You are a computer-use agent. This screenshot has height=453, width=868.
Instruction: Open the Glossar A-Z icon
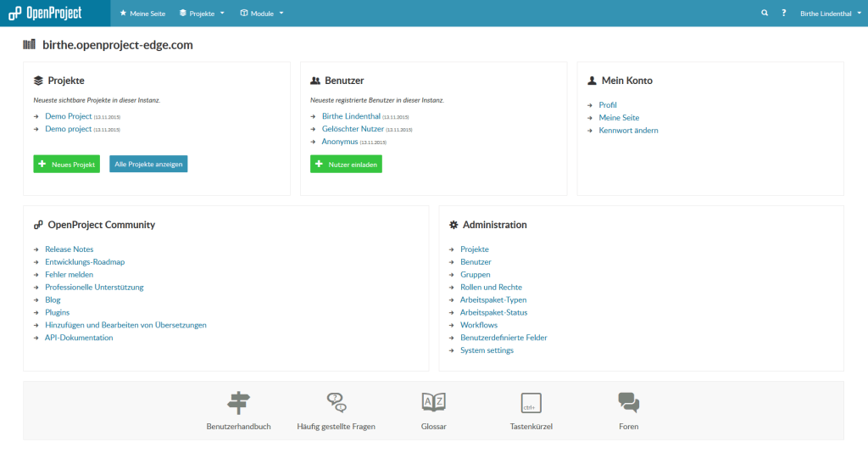[x=433, y=402]
